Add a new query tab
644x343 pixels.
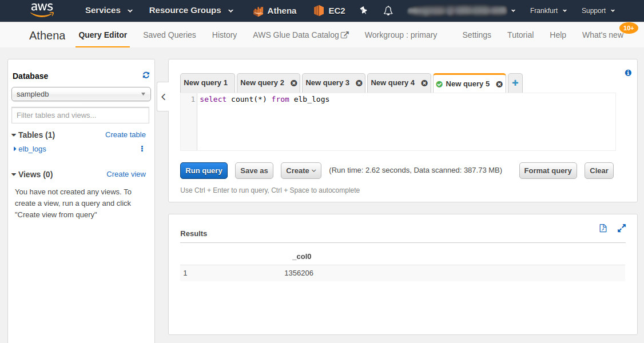tap(515, 83)
